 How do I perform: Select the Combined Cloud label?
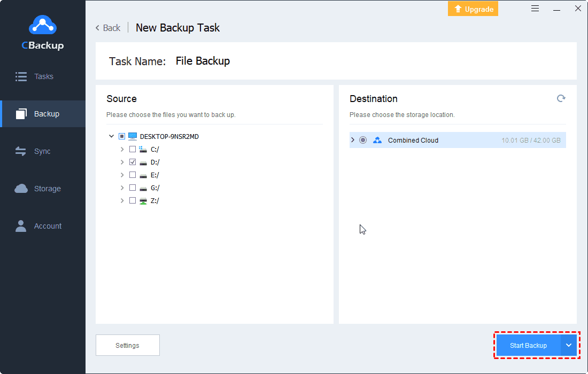(413, 140)
